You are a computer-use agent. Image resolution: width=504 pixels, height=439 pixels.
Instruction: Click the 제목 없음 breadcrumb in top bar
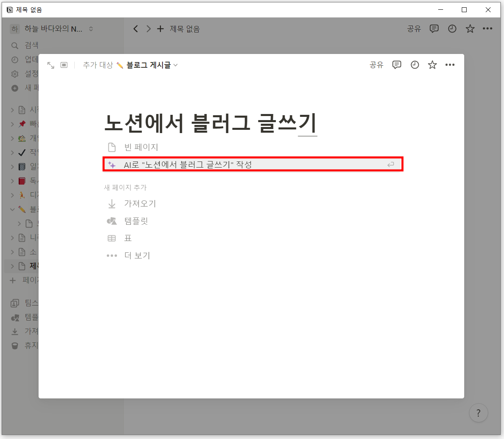(185, 29)
